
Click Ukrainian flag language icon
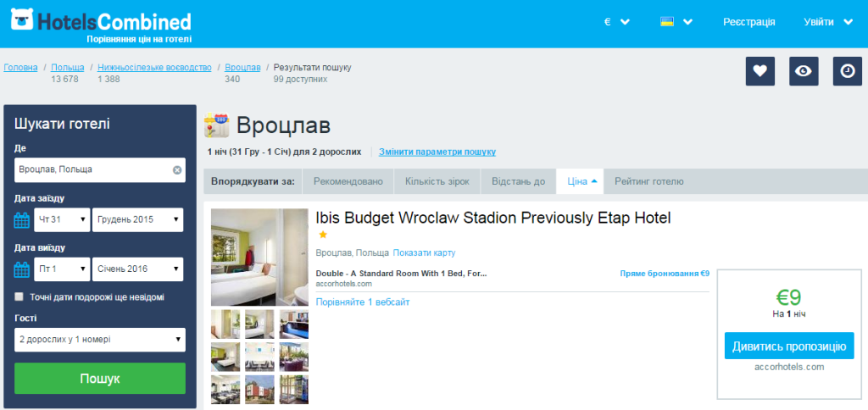point(667,22)
